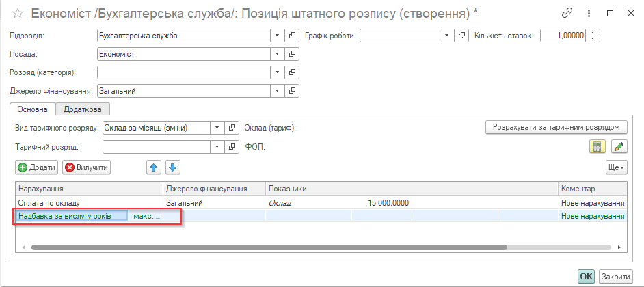Click the Підрозділ field with Бухгалтерська служба

184,36
